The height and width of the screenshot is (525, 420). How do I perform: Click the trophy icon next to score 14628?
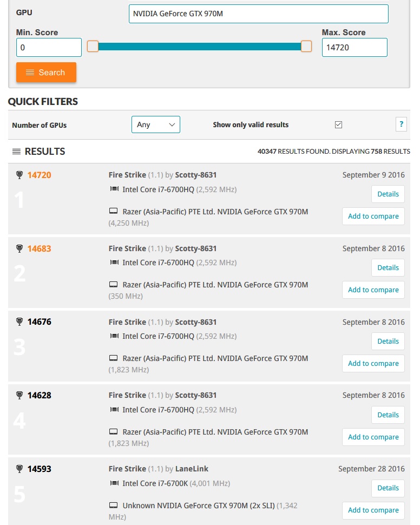19,395
